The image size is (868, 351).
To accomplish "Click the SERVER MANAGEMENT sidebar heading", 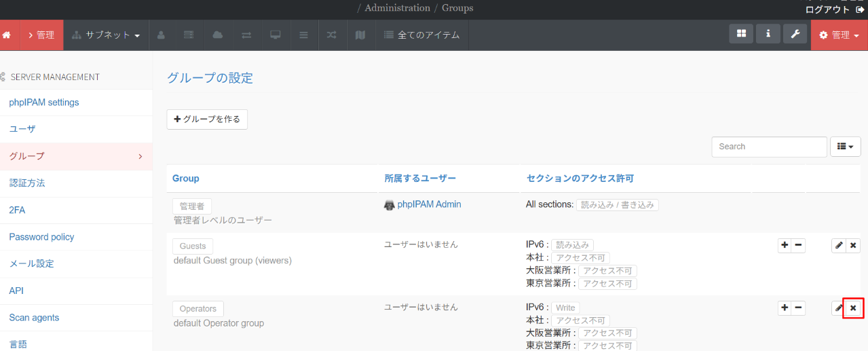I will [x=55, y=77].
